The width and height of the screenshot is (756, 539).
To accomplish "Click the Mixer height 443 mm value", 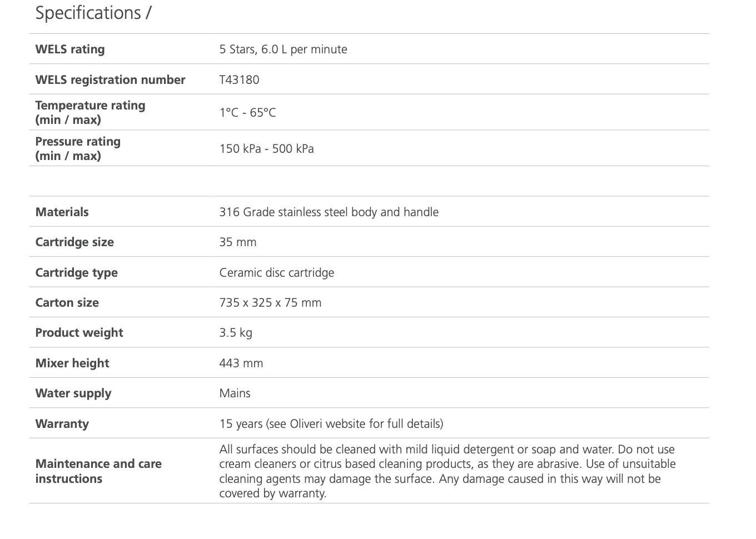I will pos(241,363).
